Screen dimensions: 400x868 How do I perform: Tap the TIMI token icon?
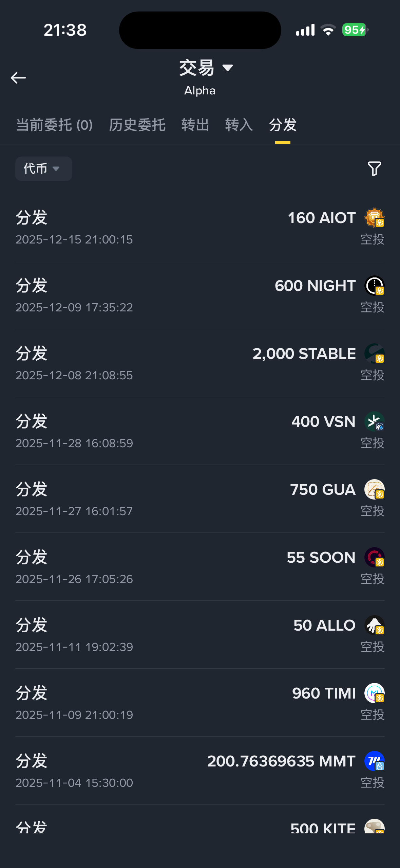(374, 693)
